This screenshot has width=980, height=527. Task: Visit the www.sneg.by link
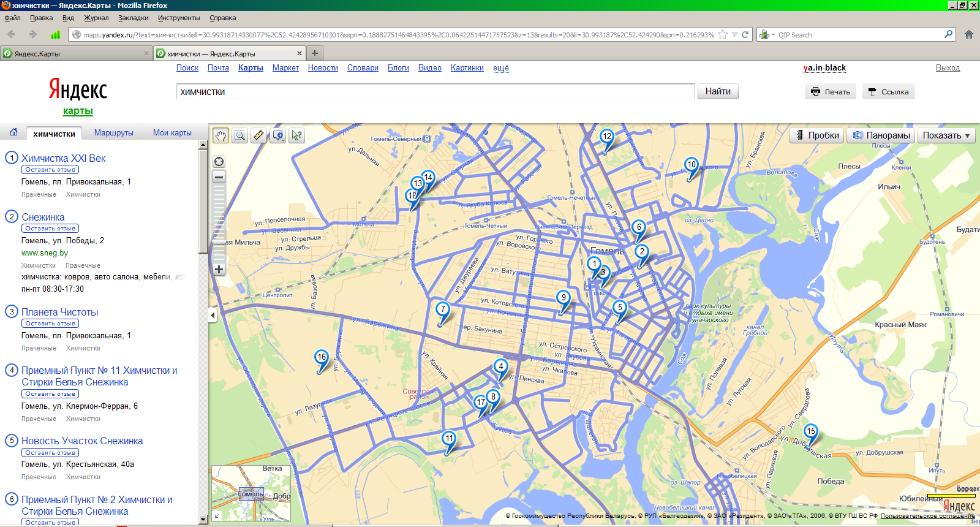[45, 252]
